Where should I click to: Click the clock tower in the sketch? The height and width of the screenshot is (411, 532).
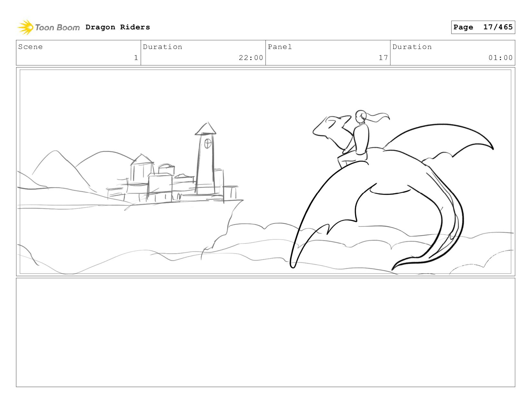[x=206, y=159]
